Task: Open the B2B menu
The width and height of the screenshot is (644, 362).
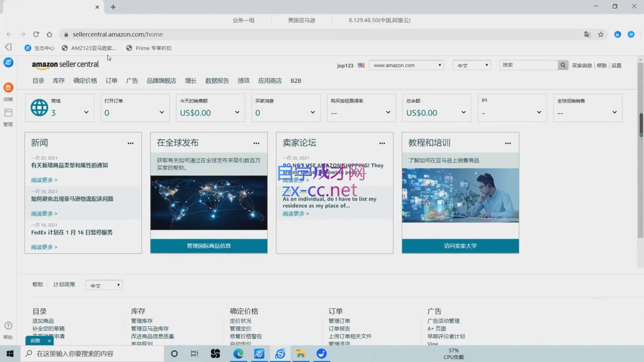Action: point(296,80)
